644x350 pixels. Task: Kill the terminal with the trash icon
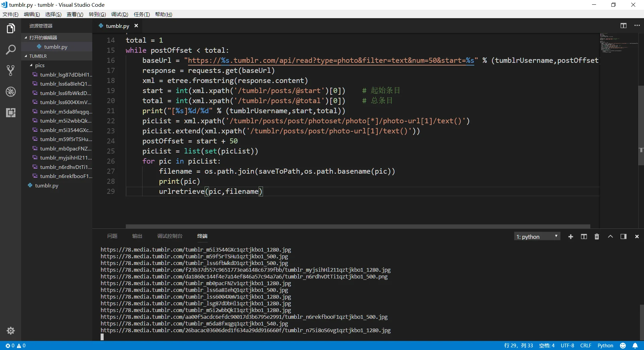[x=597, y=236]
